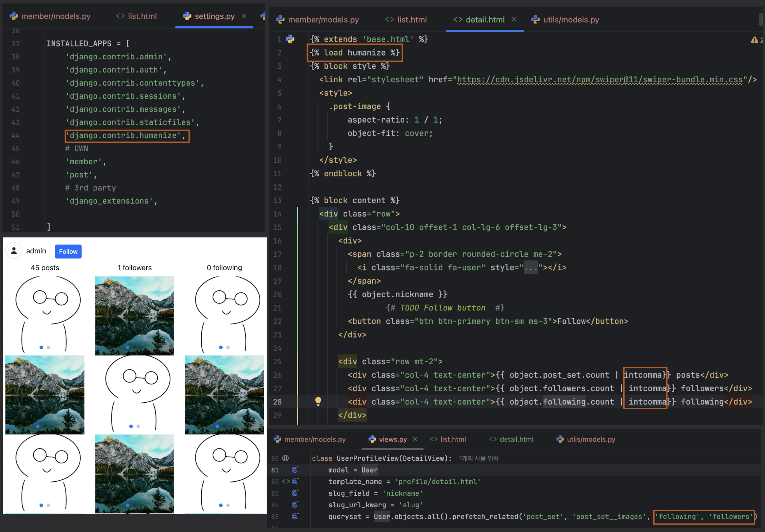The width and height of the screenshot is (765, 532).
Task: Click the green template bracket icon on line 82
Action: (286, 481)
